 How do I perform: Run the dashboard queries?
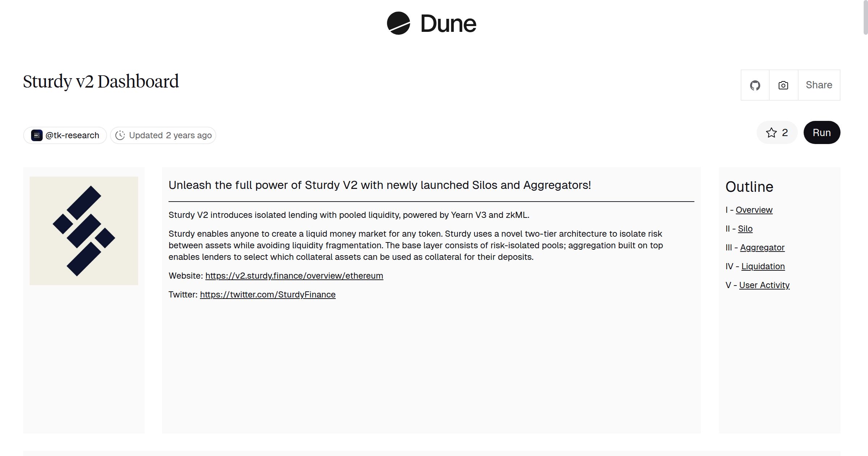(x=821, y=133)
